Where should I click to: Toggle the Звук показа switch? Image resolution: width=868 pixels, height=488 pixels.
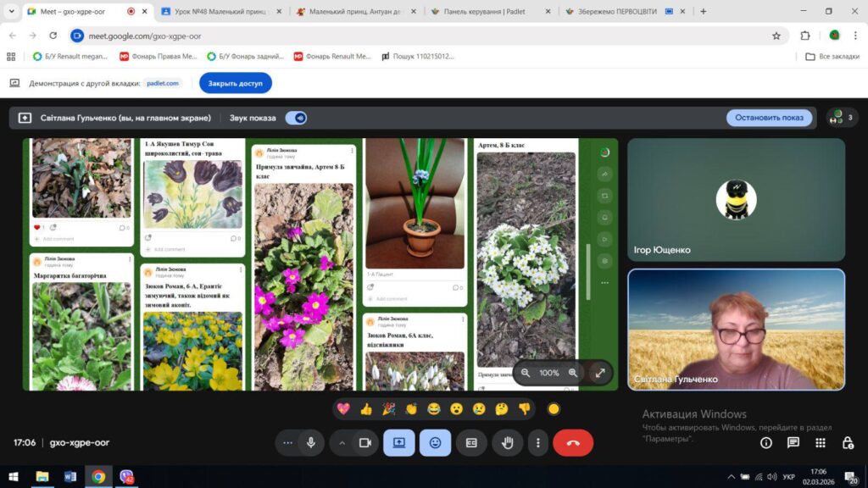point(296,118)
